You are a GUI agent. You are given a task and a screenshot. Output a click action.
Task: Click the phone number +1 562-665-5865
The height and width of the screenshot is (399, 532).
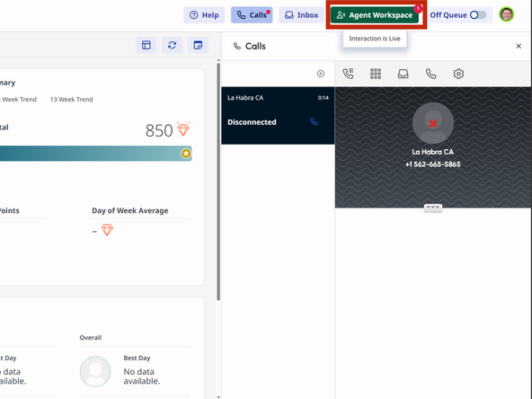point(433,164)
